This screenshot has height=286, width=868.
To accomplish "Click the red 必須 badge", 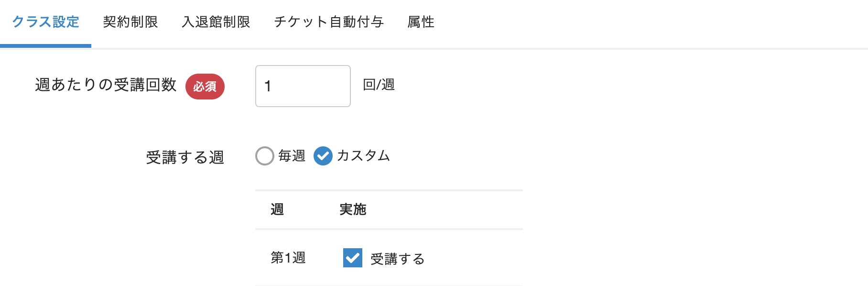I will pos(205,87).
